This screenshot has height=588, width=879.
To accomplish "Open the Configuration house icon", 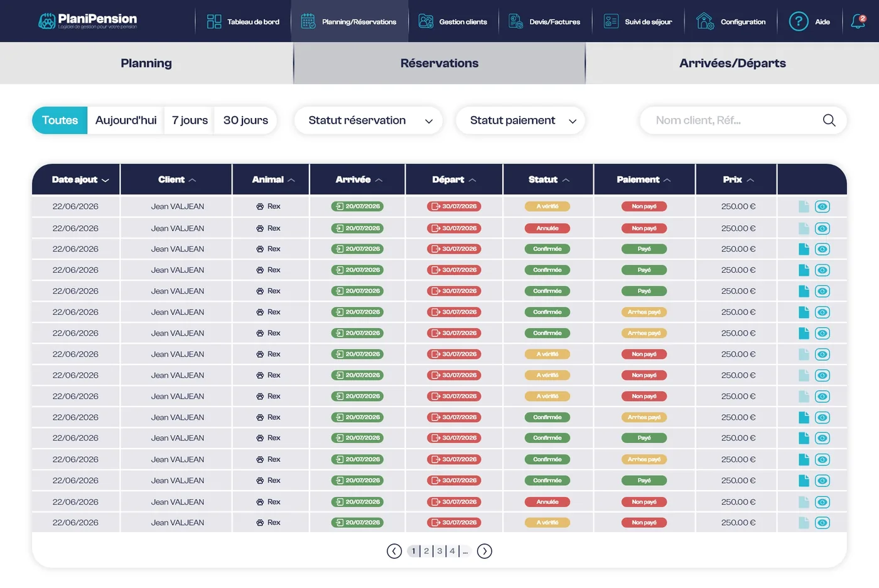I will tap(705, 21).
